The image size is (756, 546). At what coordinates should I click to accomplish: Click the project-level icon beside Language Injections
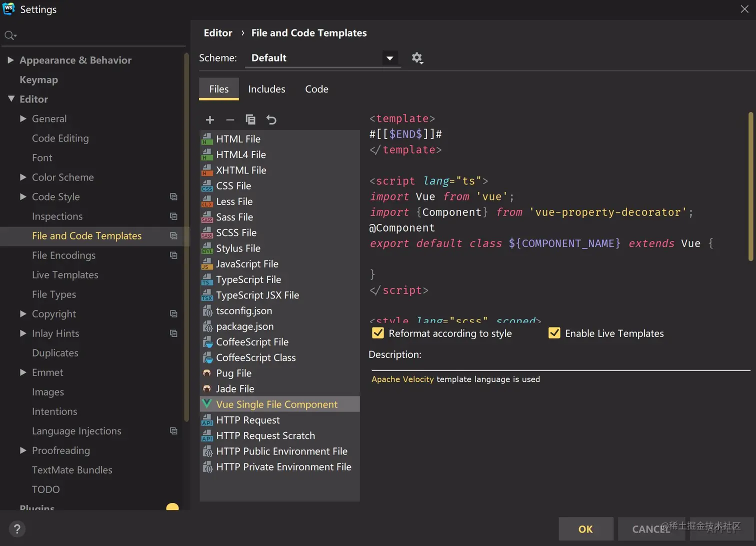[x=173, y=431]
